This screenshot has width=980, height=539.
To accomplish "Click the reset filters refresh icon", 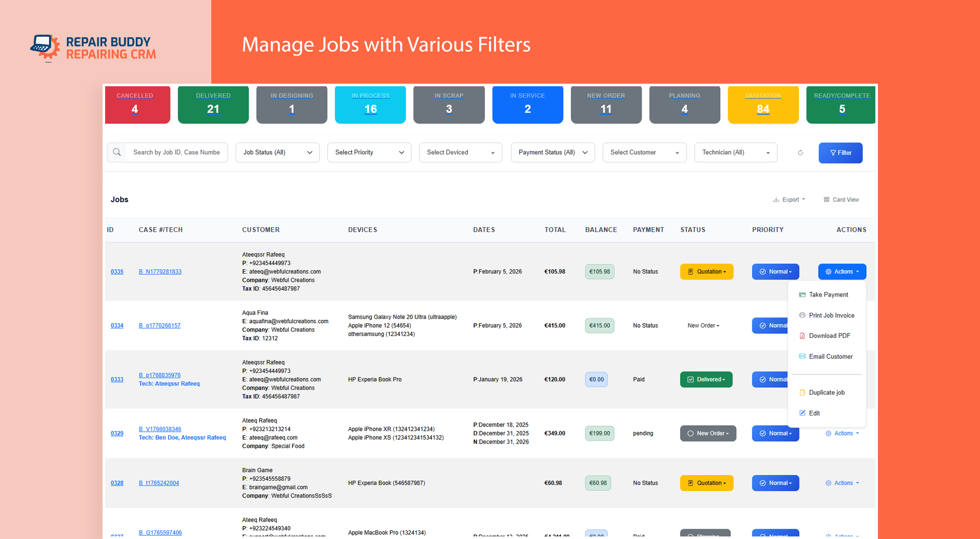I will 800,153.
